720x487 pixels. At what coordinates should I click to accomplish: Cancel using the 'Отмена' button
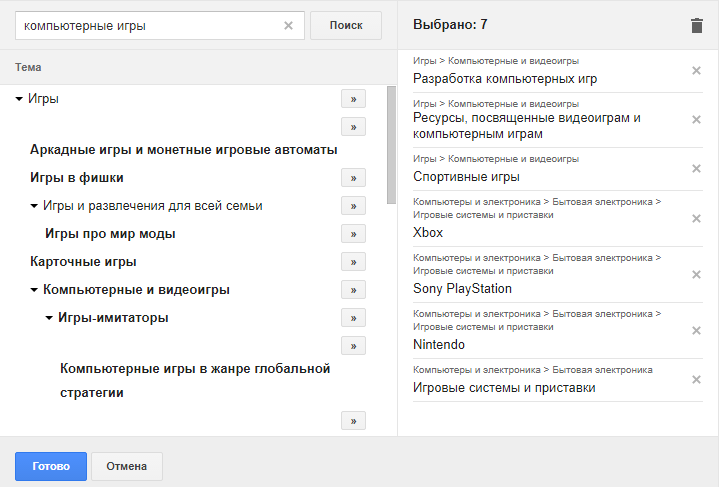click(127, 466)
